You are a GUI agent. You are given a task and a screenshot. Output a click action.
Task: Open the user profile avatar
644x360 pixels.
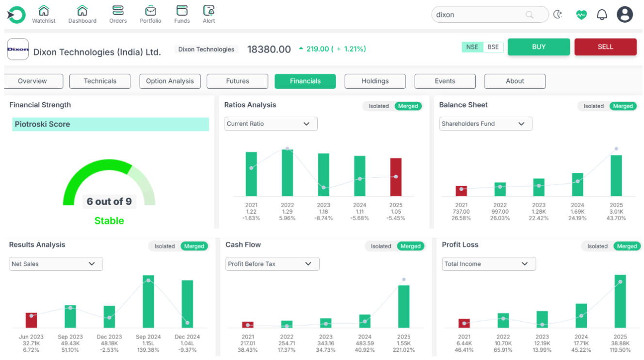click(x=625, y=15)
